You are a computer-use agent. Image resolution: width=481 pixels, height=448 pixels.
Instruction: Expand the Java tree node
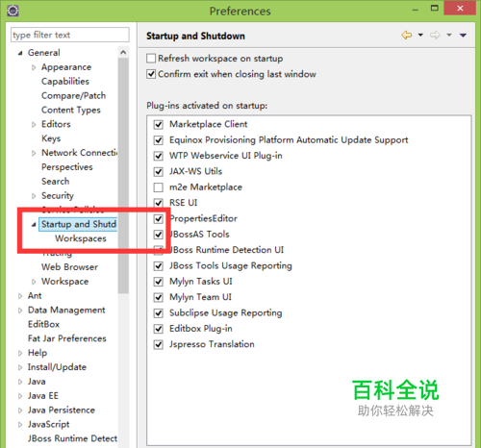(x=20, y=382)
